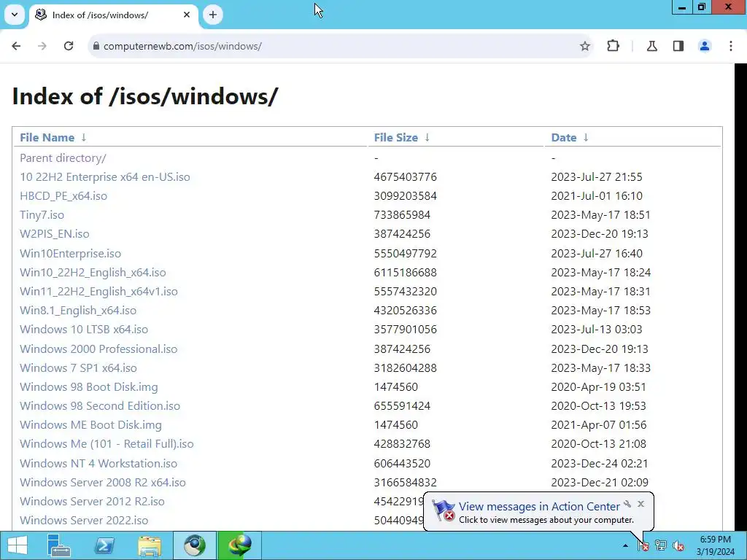Download Windows NT 4 Workstation.iso
The width and height of the screenshot is (747, 560).
98,463
